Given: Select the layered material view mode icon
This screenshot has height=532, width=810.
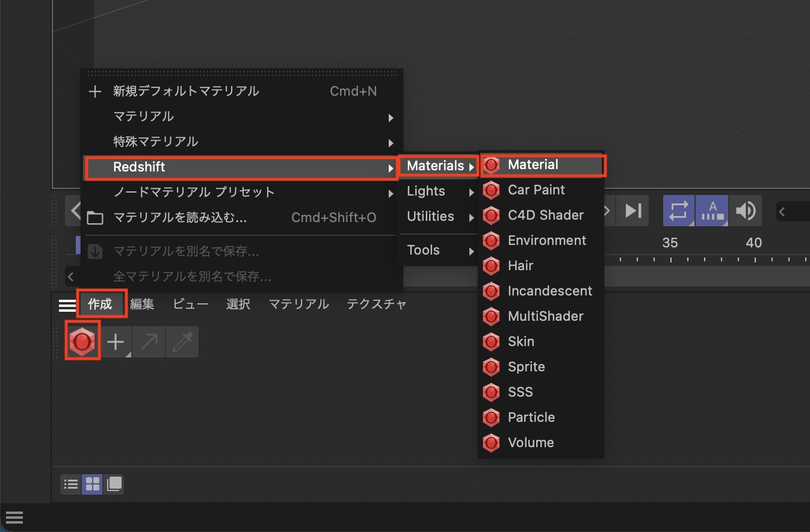Looking at the screenshot, I should click(x=114, y=484).
